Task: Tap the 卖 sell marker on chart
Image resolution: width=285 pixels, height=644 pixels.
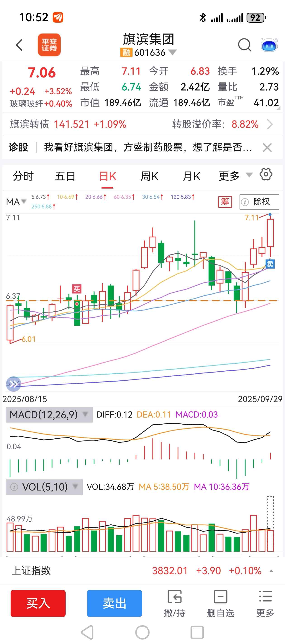Action: tap(270, 264)
